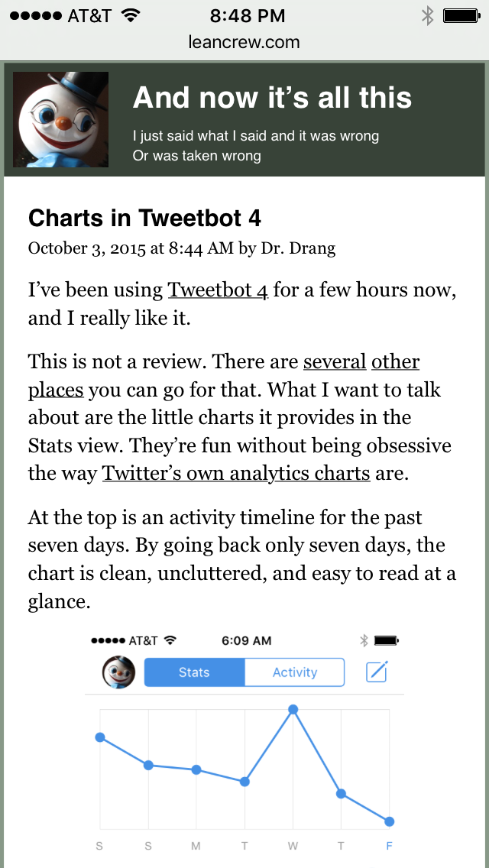Switch to the Activity tab in screenshot
This screenshot has width=489, height=868.
click(294, 672)
